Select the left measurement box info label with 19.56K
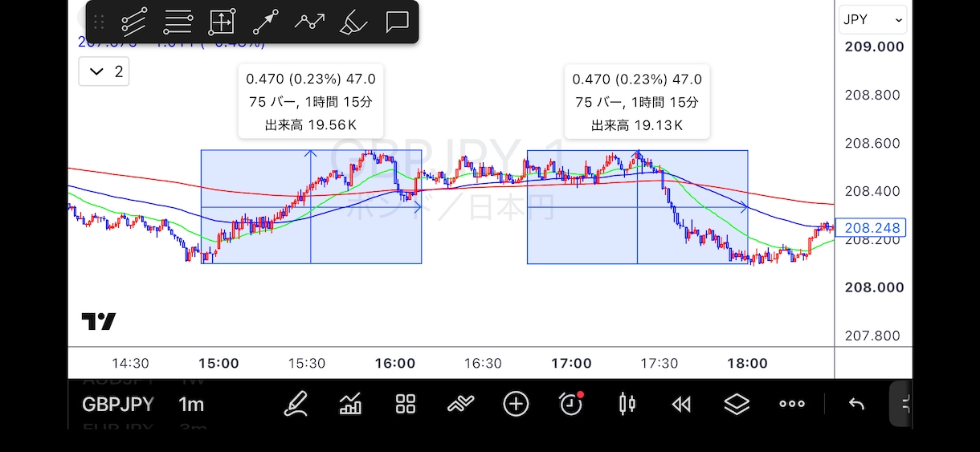The height and width of the screenshot is (452, 980). [x=311, y=102]
